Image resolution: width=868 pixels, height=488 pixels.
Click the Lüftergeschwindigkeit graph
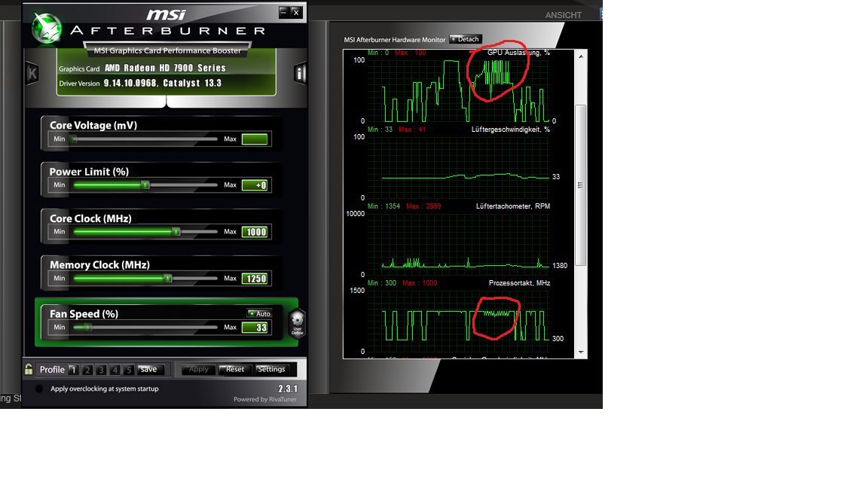[458, 168]
